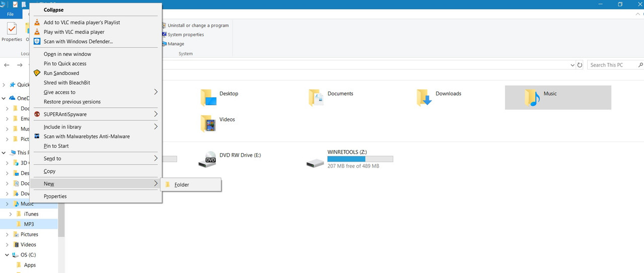The image size is (644, 273).
Task: Click the SUPERAntiSpyware red icon
Action: pyautogui.click(x=37, y=114)
